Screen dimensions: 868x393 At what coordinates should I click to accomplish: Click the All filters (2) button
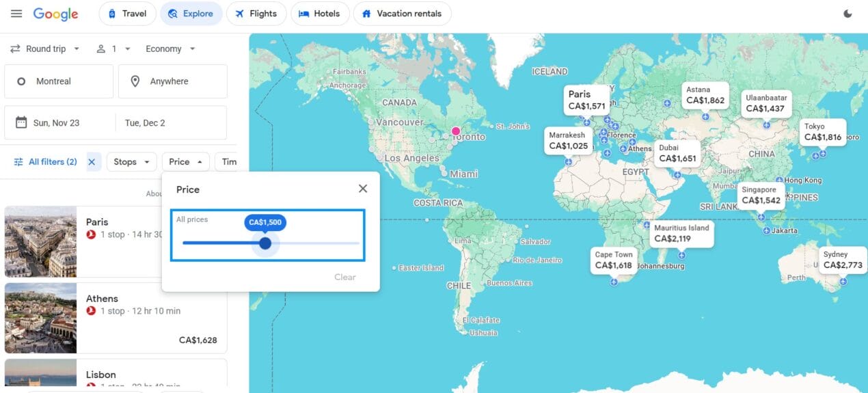tap(46, 162)
